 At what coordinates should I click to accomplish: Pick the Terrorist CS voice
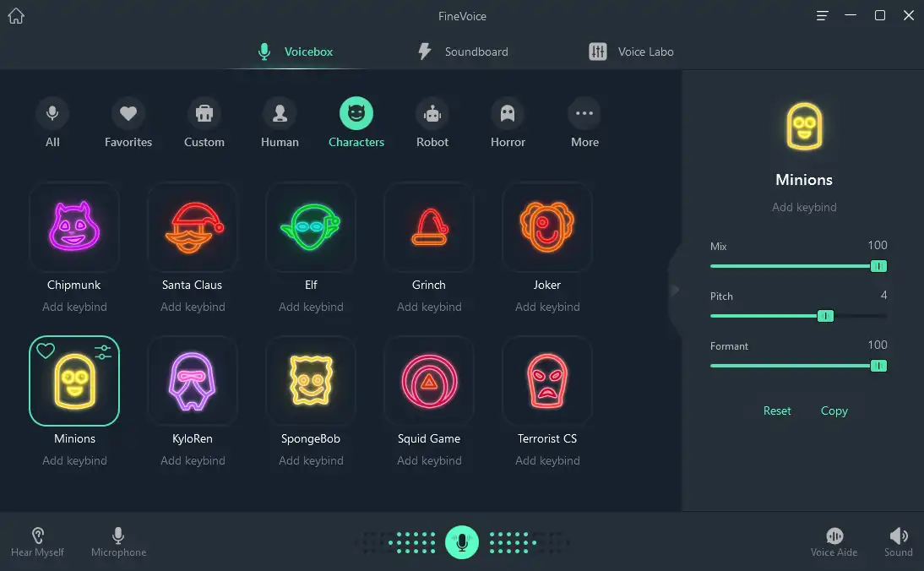pyautogui.click(x=547, y=381)
